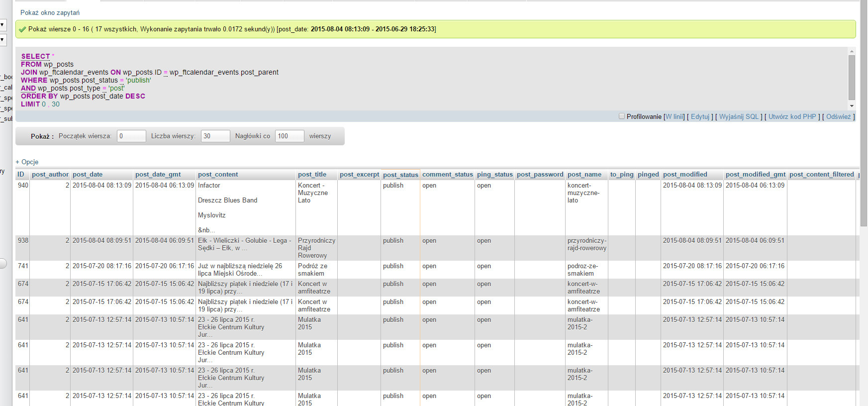Sort by the ping_status column header

click(495, 174)
